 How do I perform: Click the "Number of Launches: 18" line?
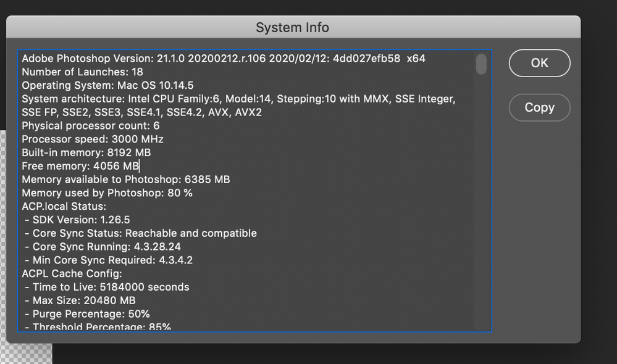(x=86, y=72)
